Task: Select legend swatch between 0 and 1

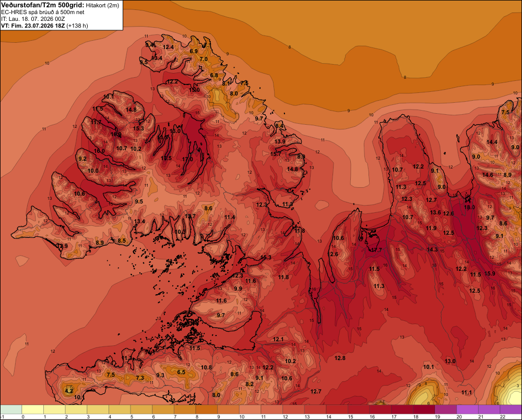Action: click(x=33, y=410)
